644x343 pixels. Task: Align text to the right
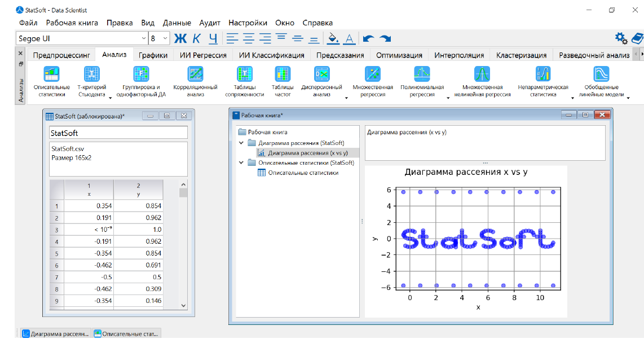coord(265,38)
